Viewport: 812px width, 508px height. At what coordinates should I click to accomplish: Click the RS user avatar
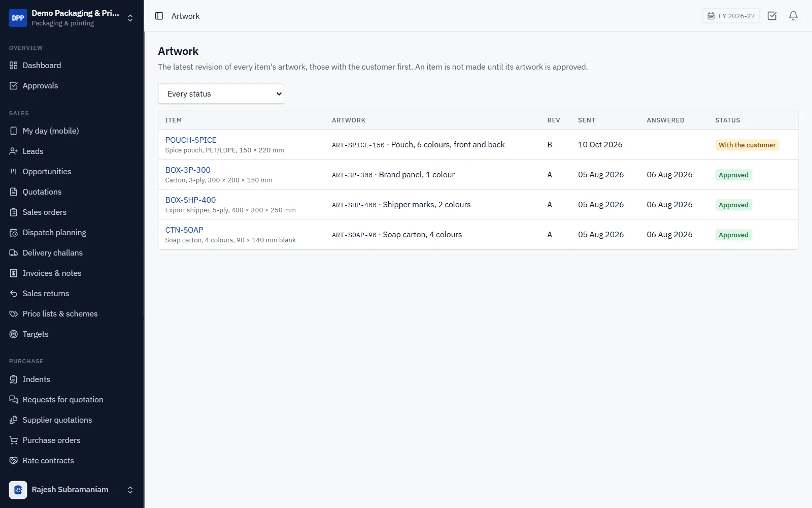(x=18, y=490)
